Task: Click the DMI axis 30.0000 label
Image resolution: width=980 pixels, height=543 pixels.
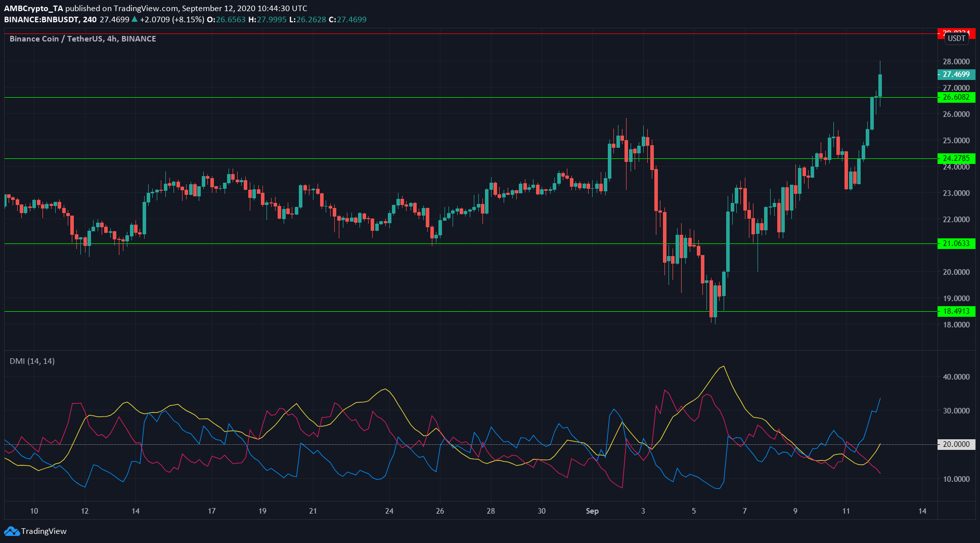Action: 956,411
